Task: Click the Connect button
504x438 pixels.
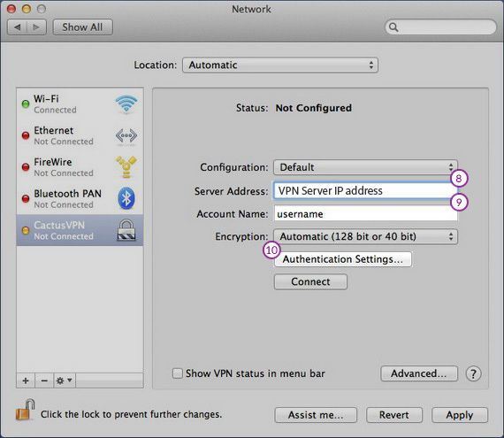Action: pos(310,281)
